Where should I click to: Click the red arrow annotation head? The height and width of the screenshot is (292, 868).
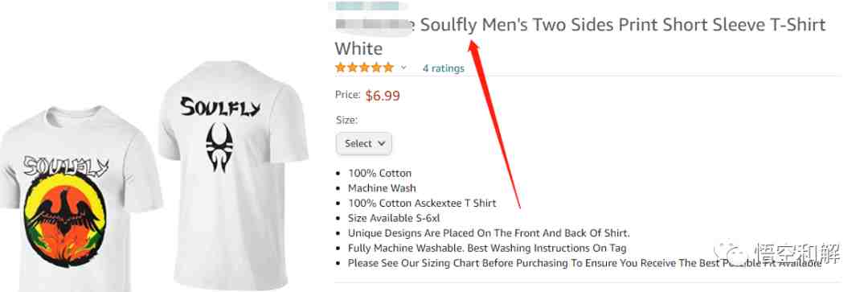point(473,43)
